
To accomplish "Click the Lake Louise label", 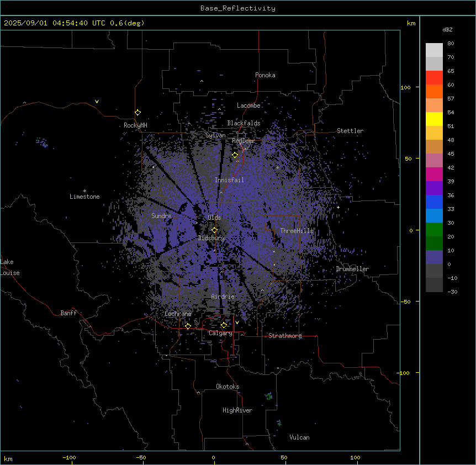I will [x=10, y=267].
